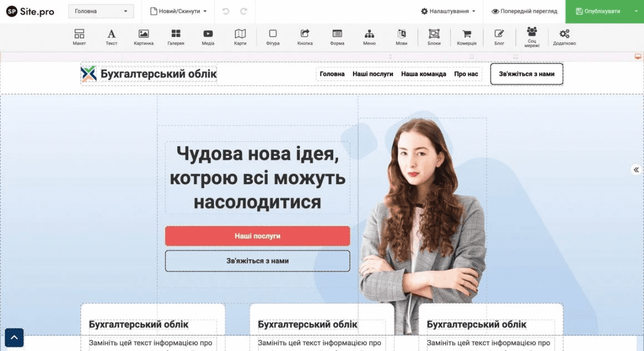Switch to the phone viewport icon
Viewport: 644px width, 351px height.
pos(390,57)
